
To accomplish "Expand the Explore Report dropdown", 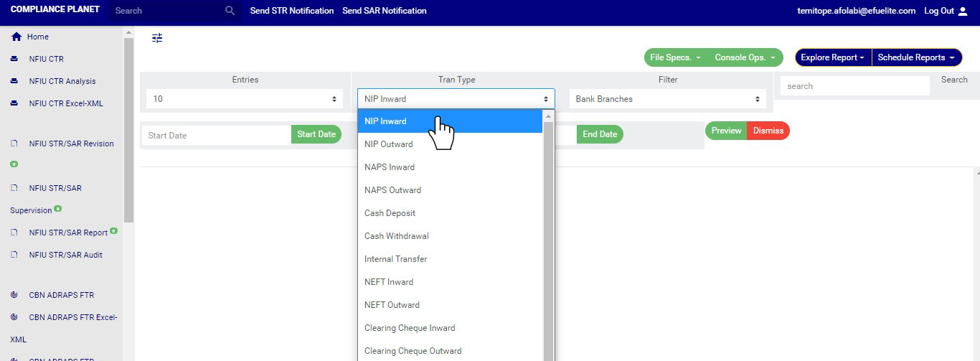I will (832, 57).
